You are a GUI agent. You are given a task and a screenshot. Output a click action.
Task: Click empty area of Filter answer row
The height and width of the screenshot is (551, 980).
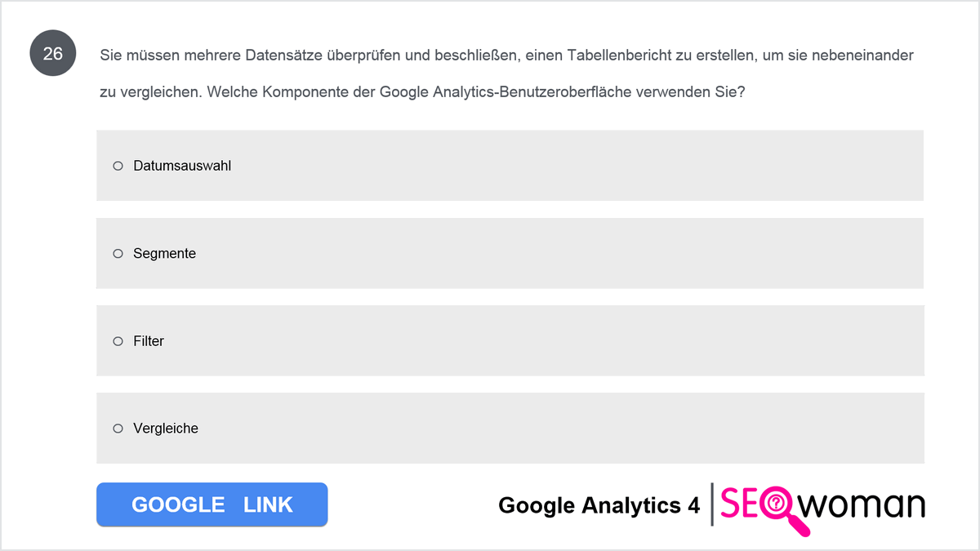[x=572, y=341]
